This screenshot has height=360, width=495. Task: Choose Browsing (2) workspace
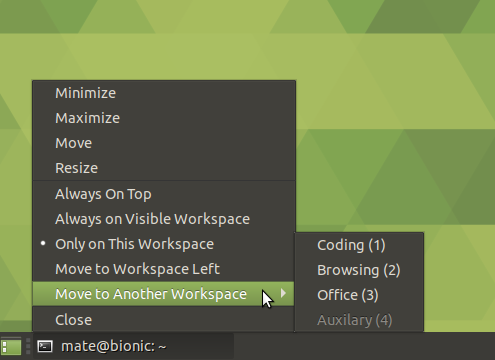359,270
